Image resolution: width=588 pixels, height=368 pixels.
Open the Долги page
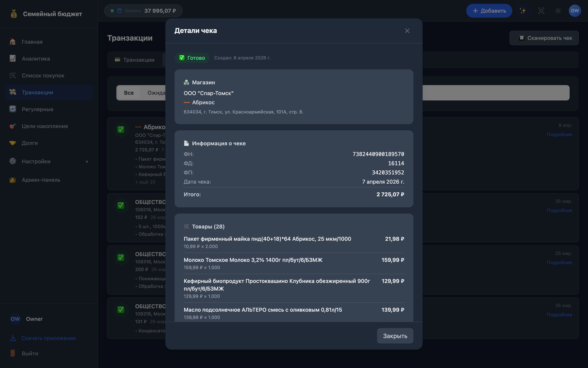(49, 143)
